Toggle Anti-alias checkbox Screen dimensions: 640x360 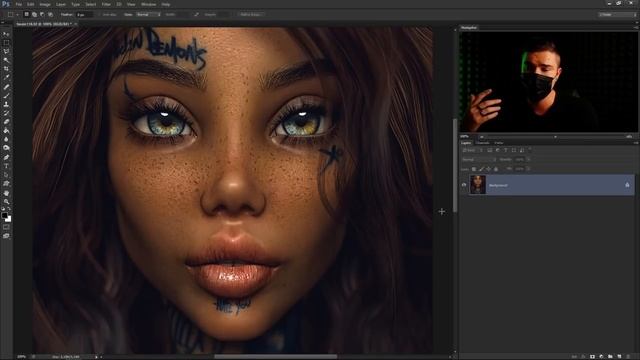click(x=100, y=14)
